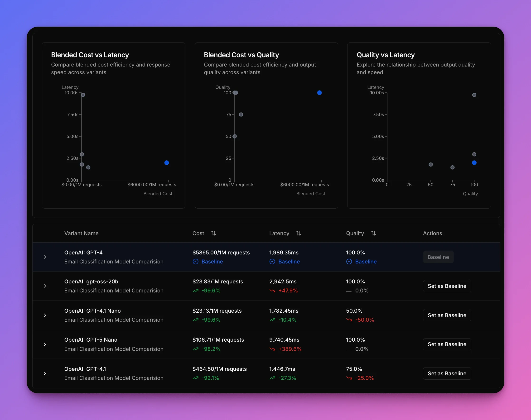Screen dimensions: 531x420
Task: Click Variant Name column header
Action: pos(81,233)
